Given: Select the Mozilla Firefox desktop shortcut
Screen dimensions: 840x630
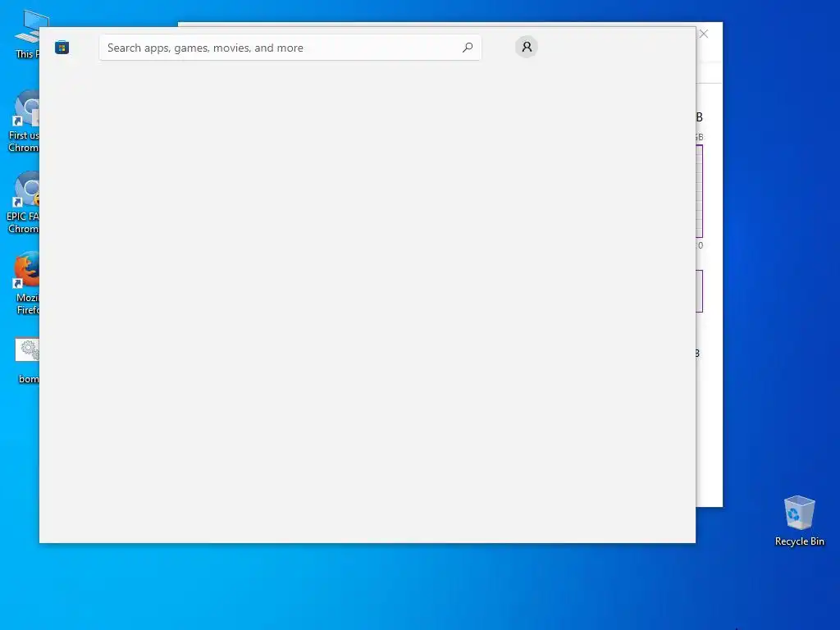Looking at the screenshot, I should click(27, 284).
